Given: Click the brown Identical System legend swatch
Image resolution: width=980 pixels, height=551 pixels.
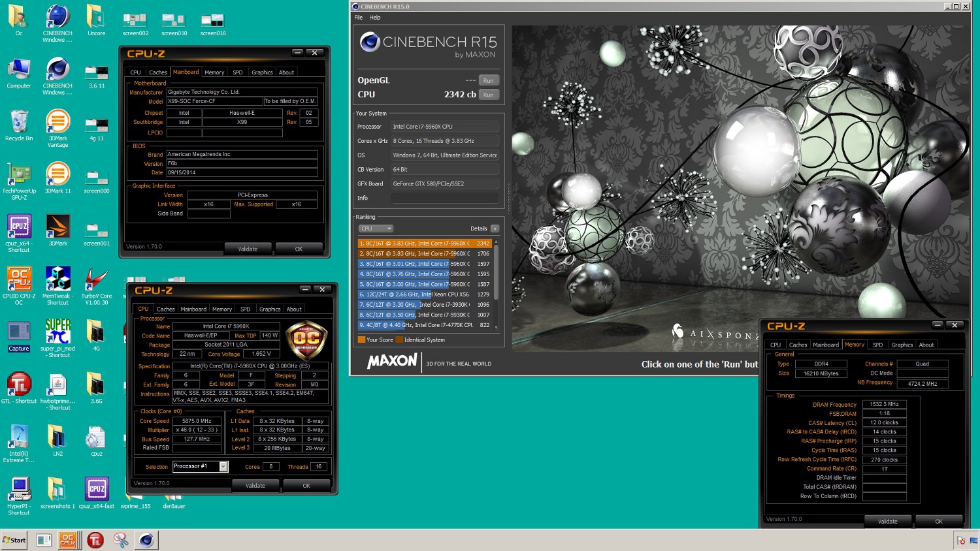Looking at the screenshot, I should [399, 339].
